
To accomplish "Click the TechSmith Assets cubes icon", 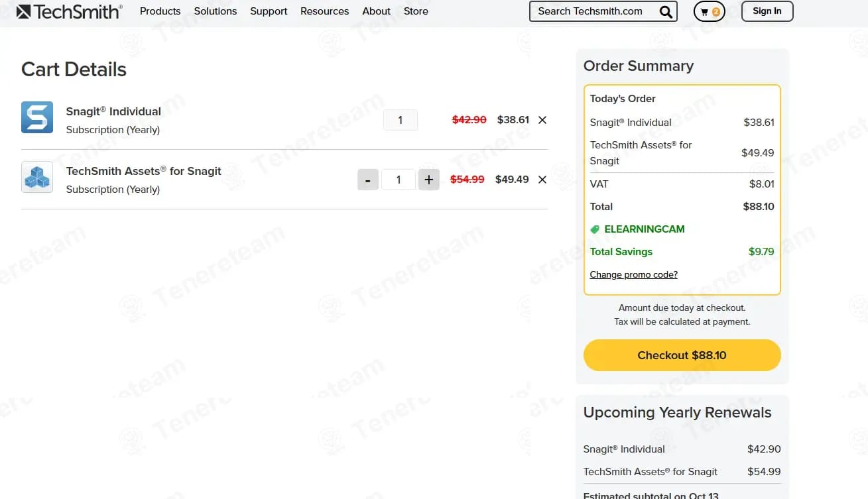I will pos(37,177).
